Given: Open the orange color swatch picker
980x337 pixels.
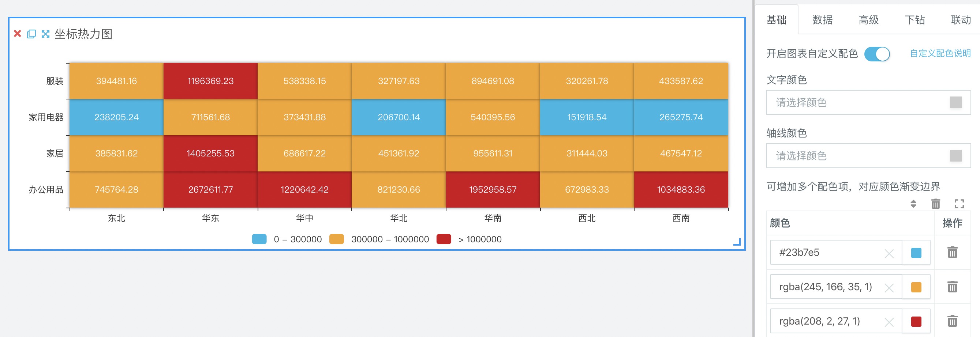Looking at the screenshot, I should point(916,287).
